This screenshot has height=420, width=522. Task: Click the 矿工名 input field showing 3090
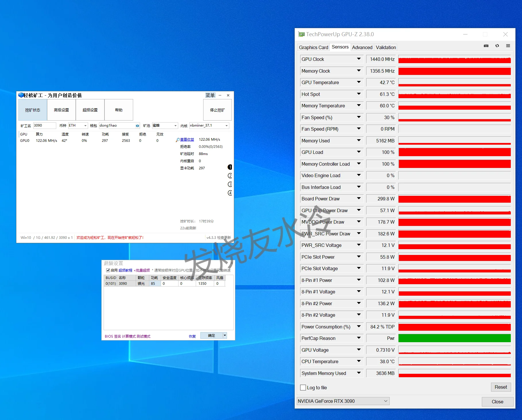(44, 126)
